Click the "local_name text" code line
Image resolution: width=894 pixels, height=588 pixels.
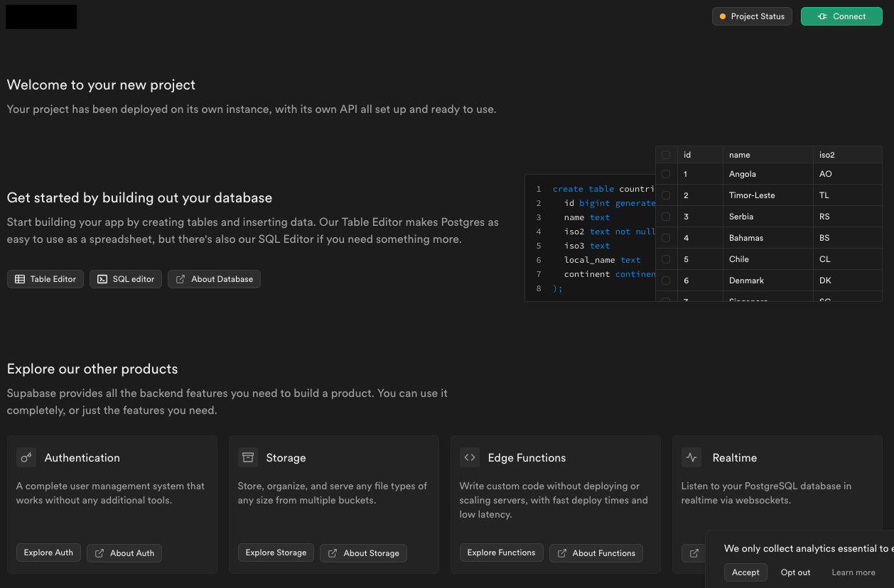click(x=603, y=260)
